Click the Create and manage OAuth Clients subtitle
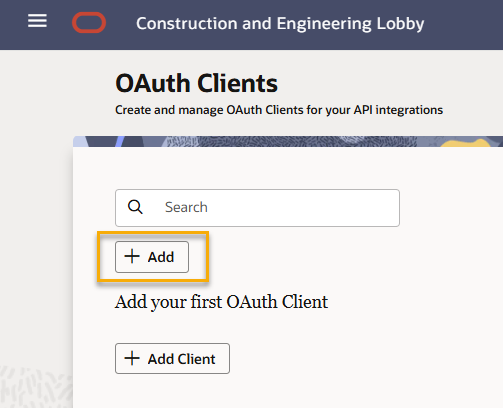This screenshot has height=408, width=503. 279,110
